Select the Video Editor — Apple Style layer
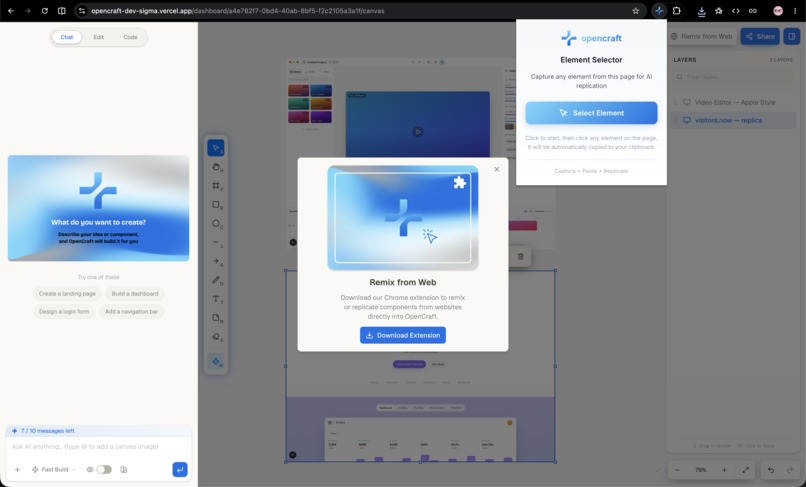 tap(734, 102)
